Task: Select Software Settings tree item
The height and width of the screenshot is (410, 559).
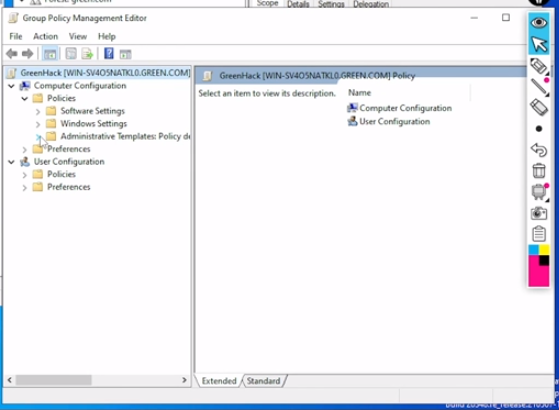Action: [93, 111]
